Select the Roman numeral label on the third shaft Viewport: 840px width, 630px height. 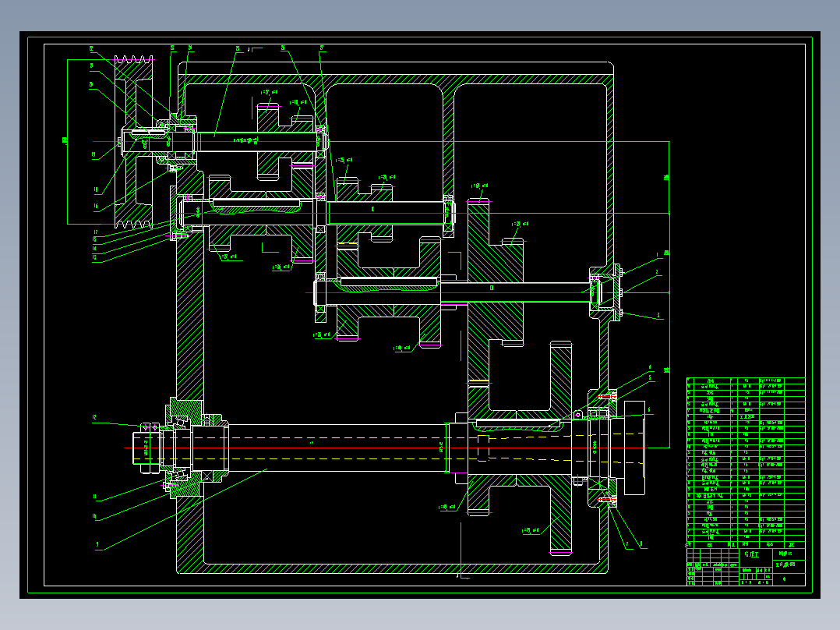(x=492, y=288)
